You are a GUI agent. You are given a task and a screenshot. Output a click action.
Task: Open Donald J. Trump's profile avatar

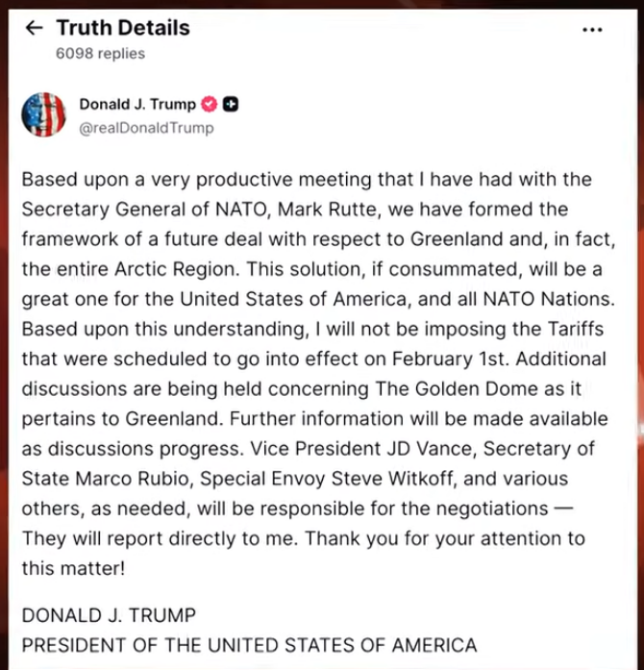pos(43,115)
